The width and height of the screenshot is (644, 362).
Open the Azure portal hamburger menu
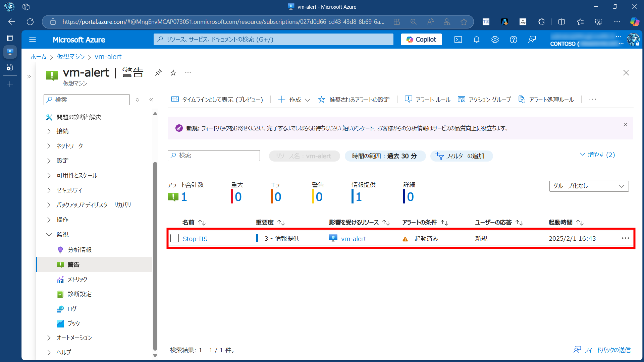[x=33, y=40]
